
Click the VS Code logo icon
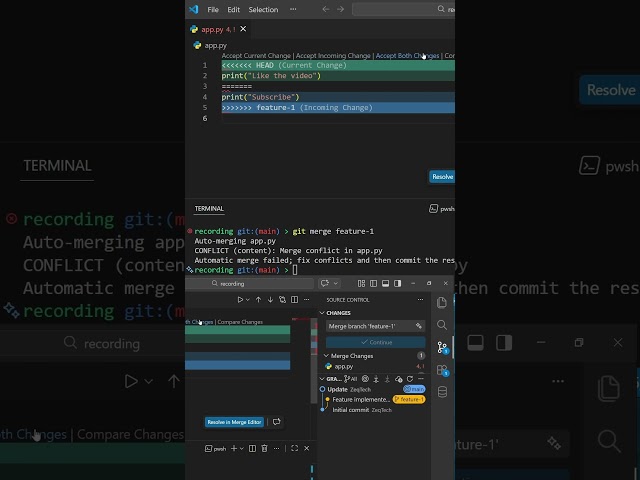[194, 9]
